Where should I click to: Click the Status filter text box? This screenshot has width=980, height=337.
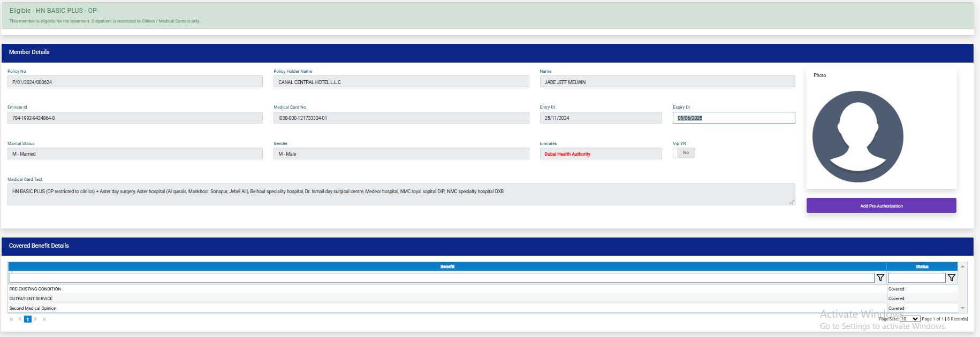(916, 278)
